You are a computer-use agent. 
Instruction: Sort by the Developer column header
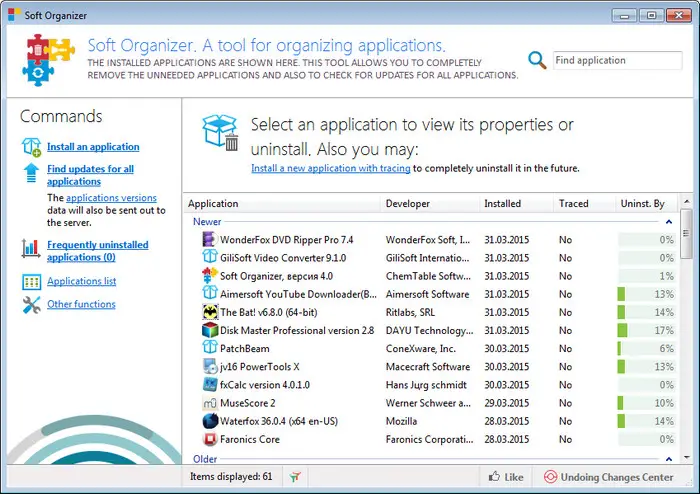(430, 203)
